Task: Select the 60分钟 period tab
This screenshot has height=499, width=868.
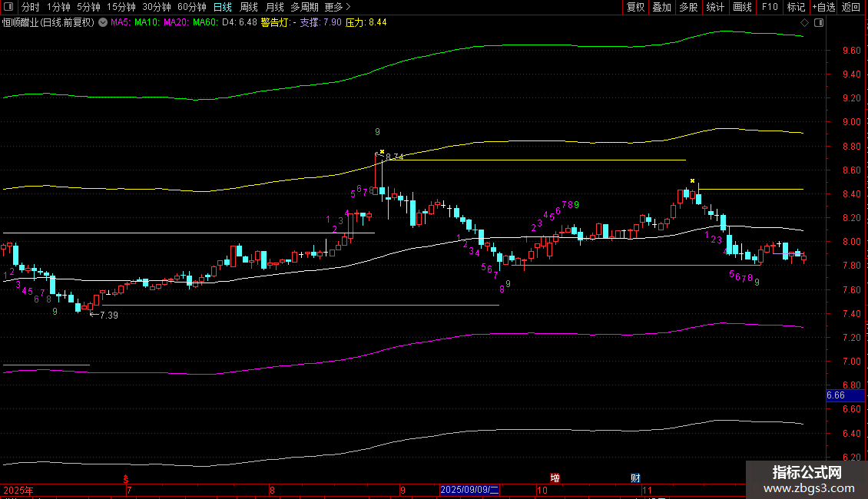Action: [192, 7]
